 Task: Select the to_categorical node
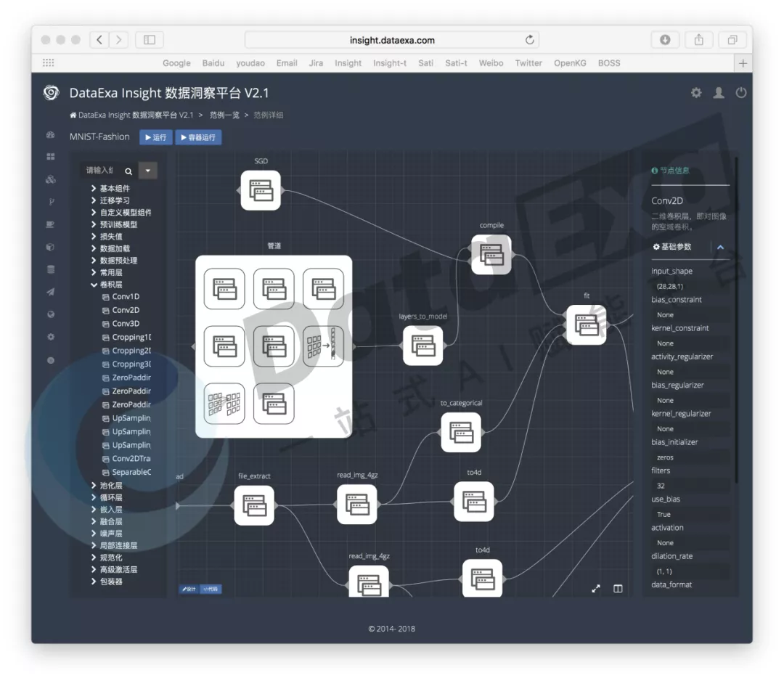click(x=461, y=433)
